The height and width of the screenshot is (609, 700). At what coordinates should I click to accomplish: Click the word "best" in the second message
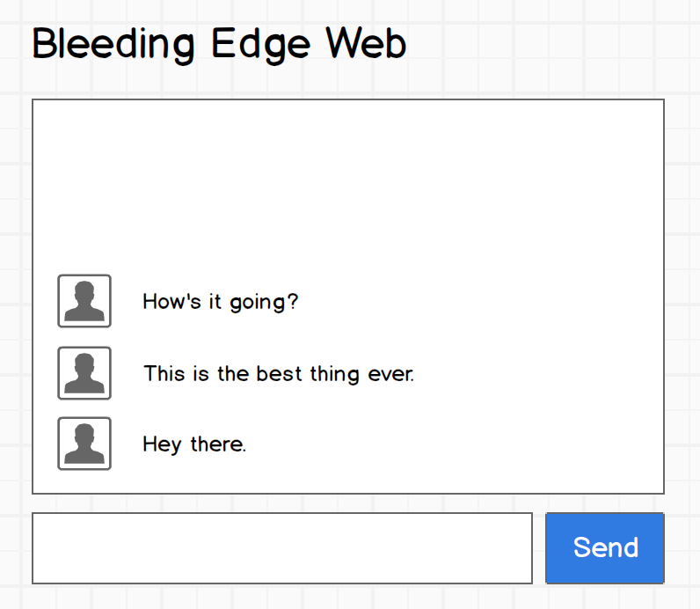coord(279,374)
